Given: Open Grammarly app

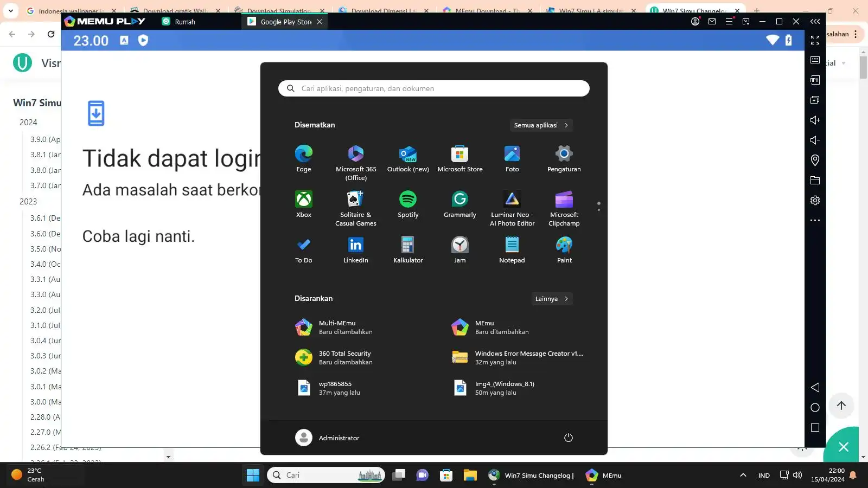Looking at the screenshot, I should (460, 204).
